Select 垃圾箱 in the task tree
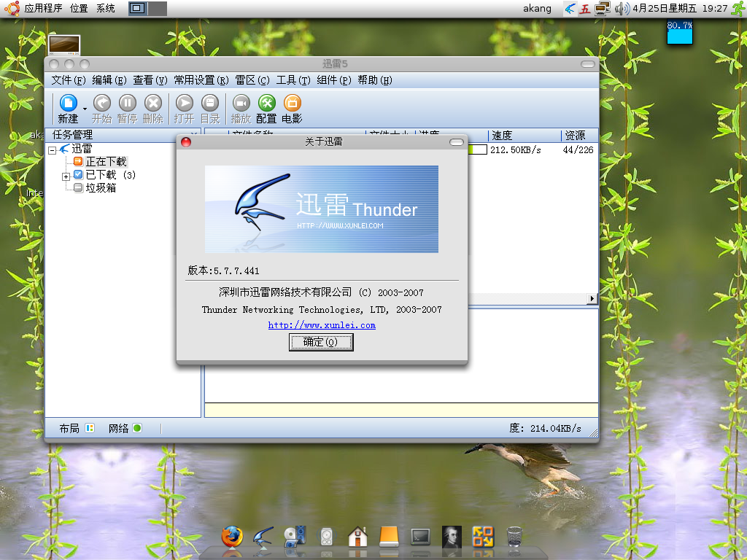The width and height of the screenshot is (747, 560). tap(101, 187)
